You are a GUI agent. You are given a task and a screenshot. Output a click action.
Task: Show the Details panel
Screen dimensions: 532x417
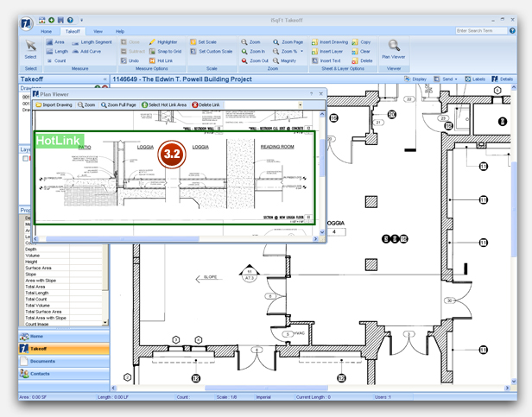point(502,79)
